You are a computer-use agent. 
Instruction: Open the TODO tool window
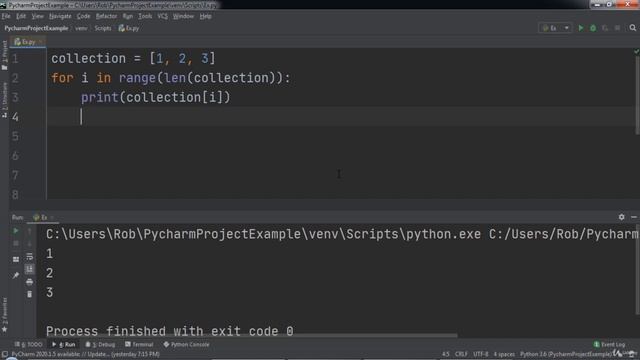pos(28,344)
